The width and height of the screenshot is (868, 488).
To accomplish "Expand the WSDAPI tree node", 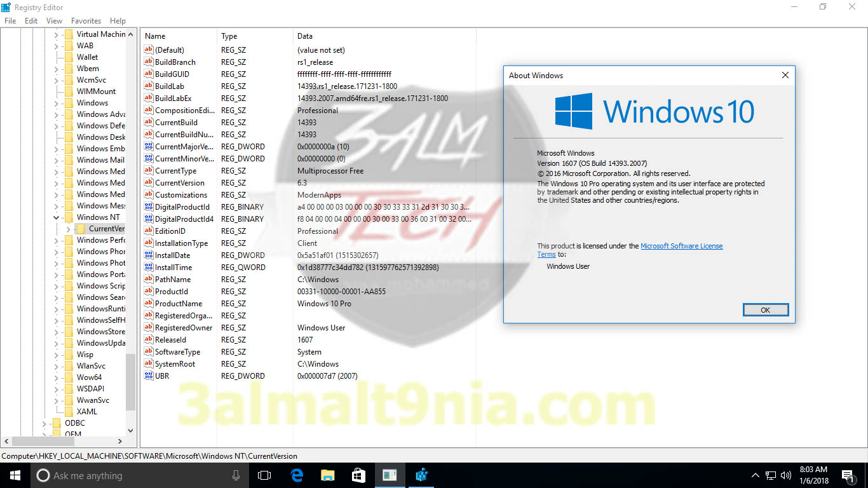I will 57,389.
